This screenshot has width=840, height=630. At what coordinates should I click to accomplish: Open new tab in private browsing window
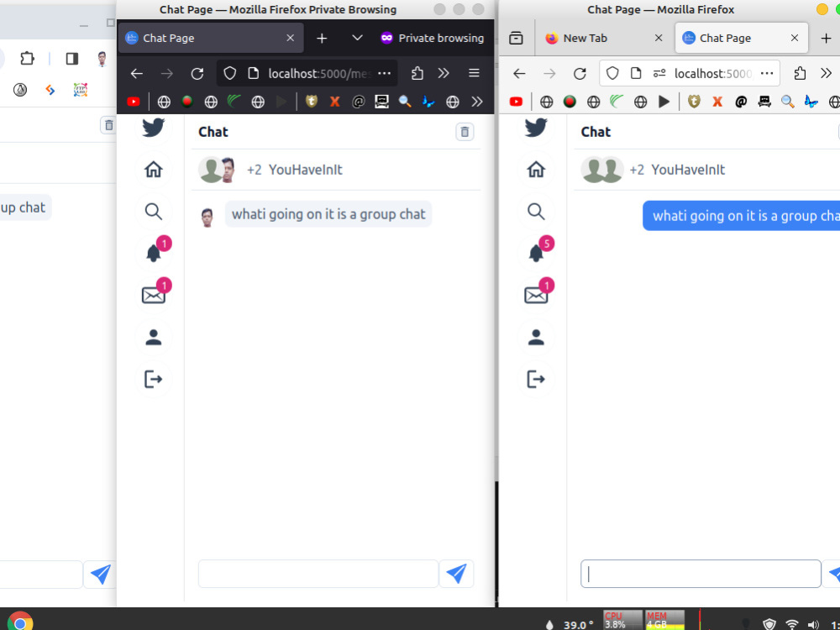[322, 38]
